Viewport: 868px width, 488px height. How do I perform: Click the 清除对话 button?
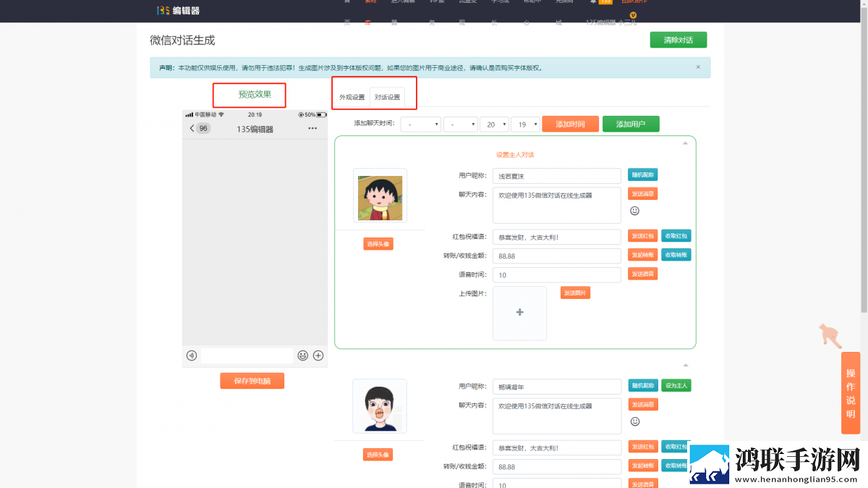(678, 40)
